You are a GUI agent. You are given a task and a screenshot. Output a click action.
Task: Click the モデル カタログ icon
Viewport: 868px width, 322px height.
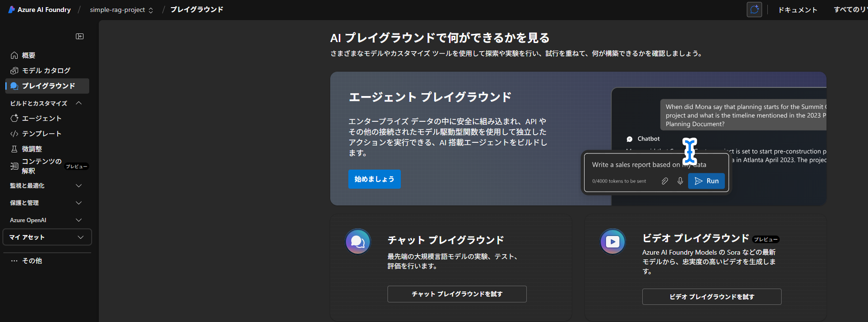[14, 71]
